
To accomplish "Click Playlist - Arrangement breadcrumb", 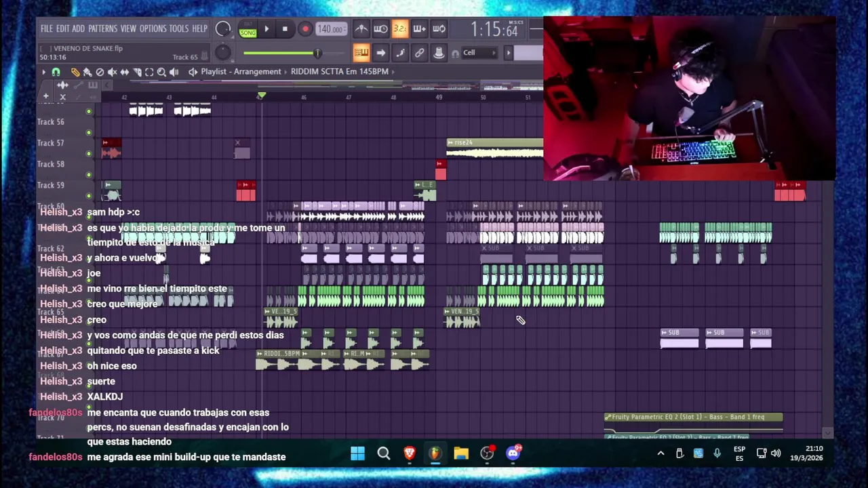I will click(x=241, y=72).
